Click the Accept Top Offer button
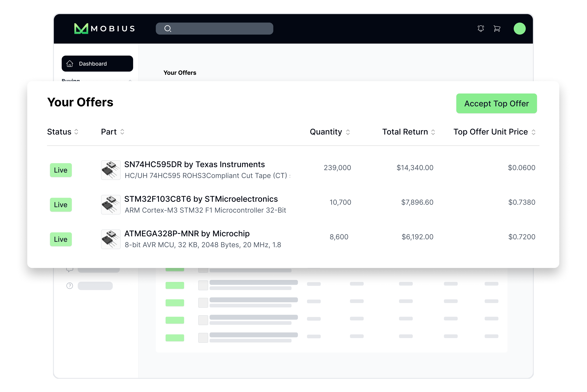The height and width of the screenshot is (392, 587). (496, 103)
